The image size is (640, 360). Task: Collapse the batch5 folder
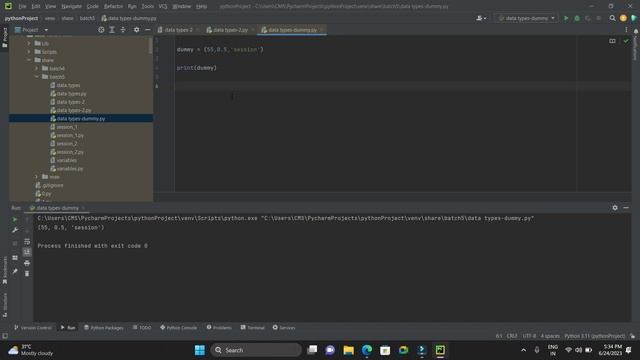click(36, 77)
